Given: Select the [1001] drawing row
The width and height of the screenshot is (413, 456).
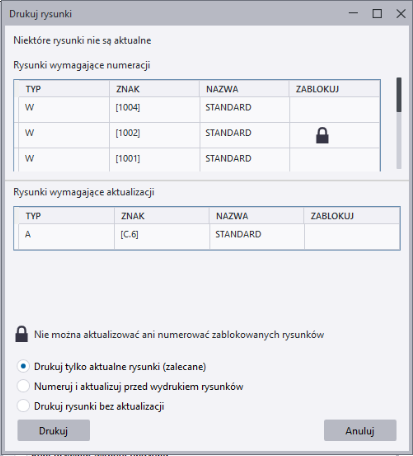Looking at the screenshot, I should [x=199, y=160].
